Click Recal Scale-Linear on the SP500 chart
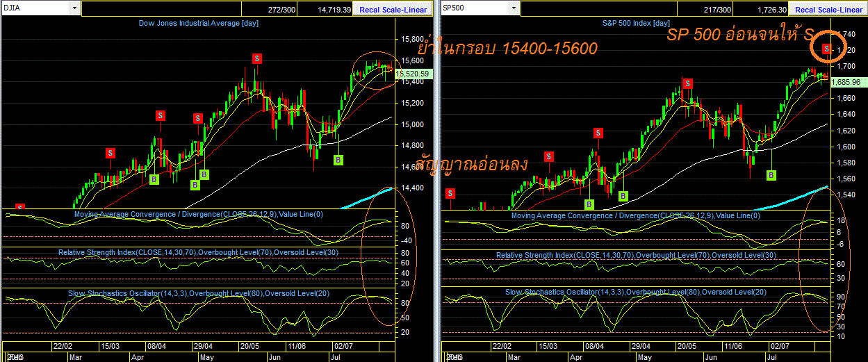Image resolution: width=868 pixels, height=362 pixels. [x=828, y=10]
